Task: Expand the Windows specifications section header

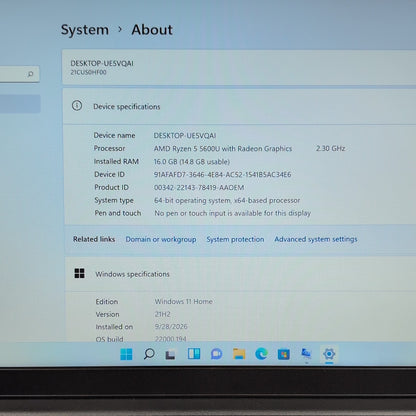Action: pos(240,274)
